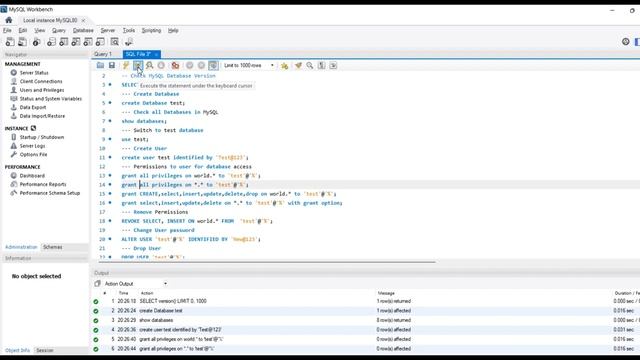Open Search table data tool

(x=115, y=42)
